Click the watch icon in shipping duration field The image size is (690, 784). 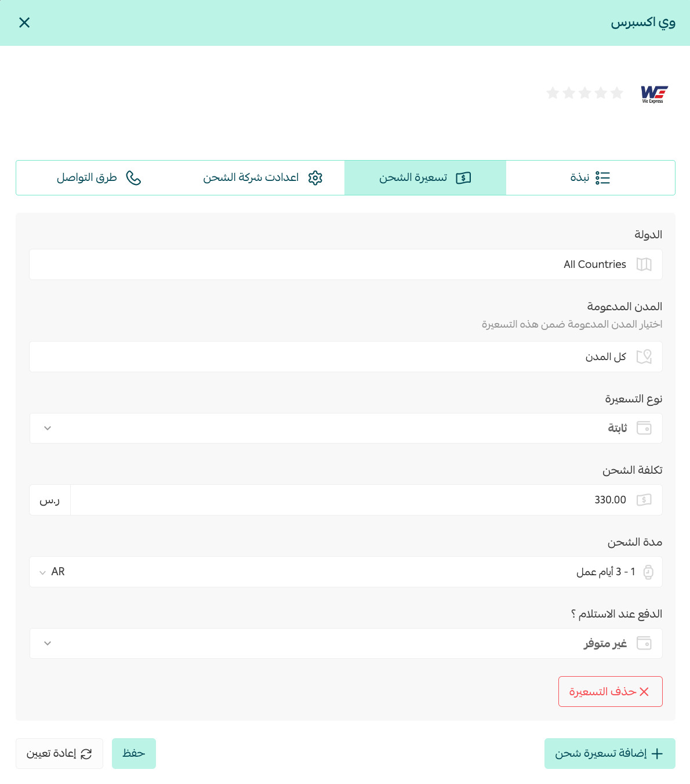click(x=648, y=572)
